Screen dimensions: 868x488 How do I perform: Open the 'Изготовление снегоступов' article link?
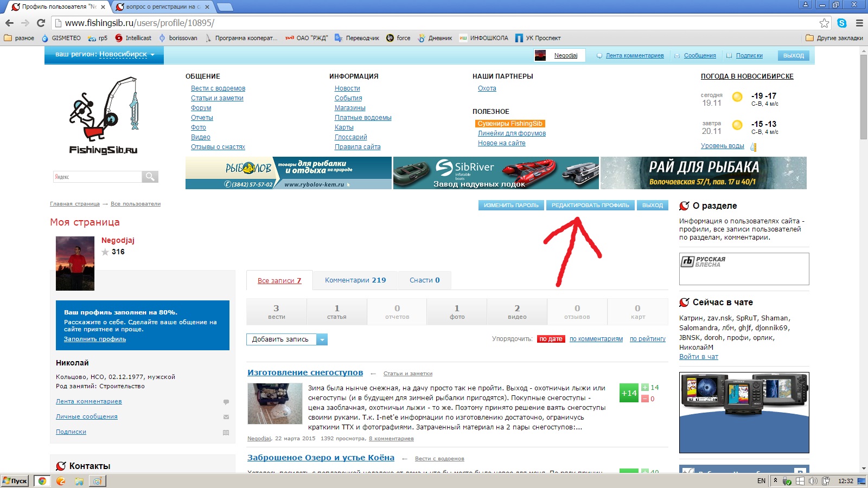[305, 373]
